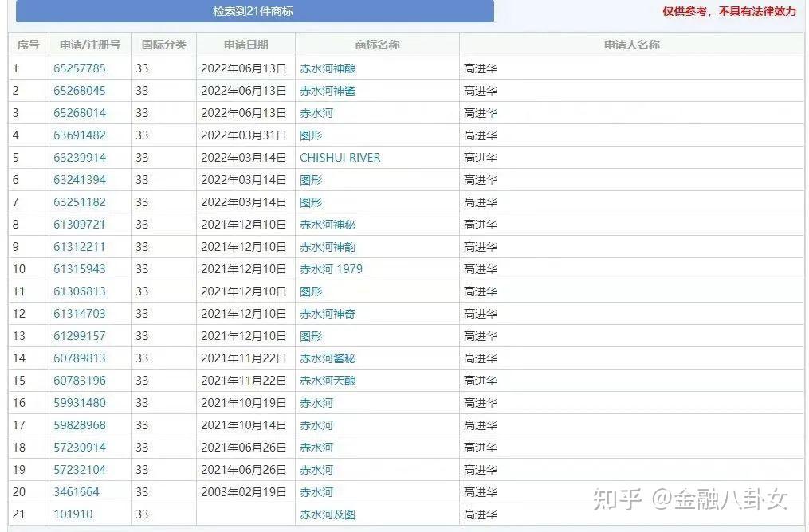Select applicant 高进华 in row 21
Screen dimensions: 809x532
(x=481, y=514)
